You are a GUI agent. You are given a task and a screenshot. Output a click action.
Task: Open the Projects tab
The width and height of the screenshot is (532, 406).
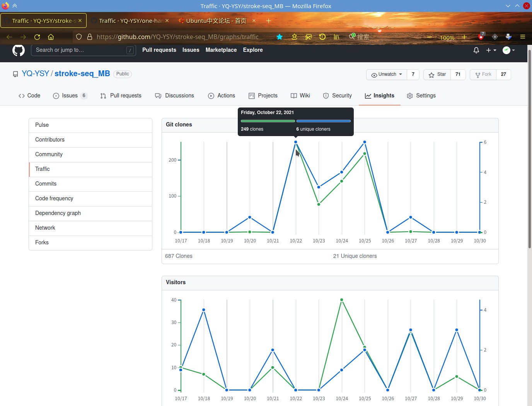(x=263, y=96)
